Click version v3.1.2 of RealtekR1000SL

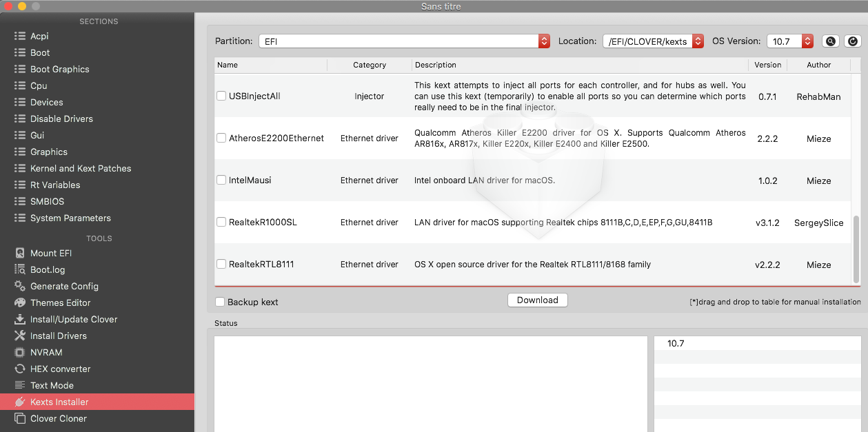(767, 223)
